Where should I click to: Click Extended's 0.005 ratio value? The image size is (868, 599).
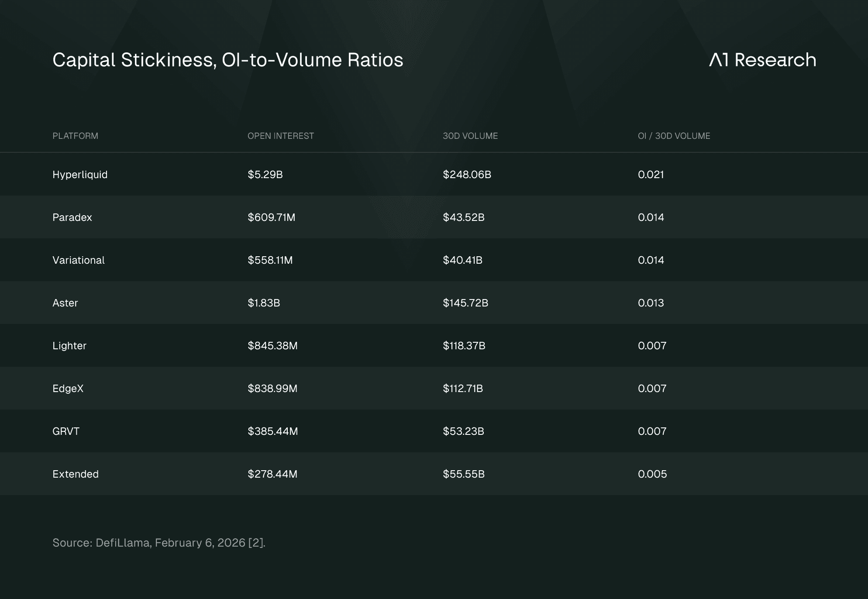(x=652, y=474)
